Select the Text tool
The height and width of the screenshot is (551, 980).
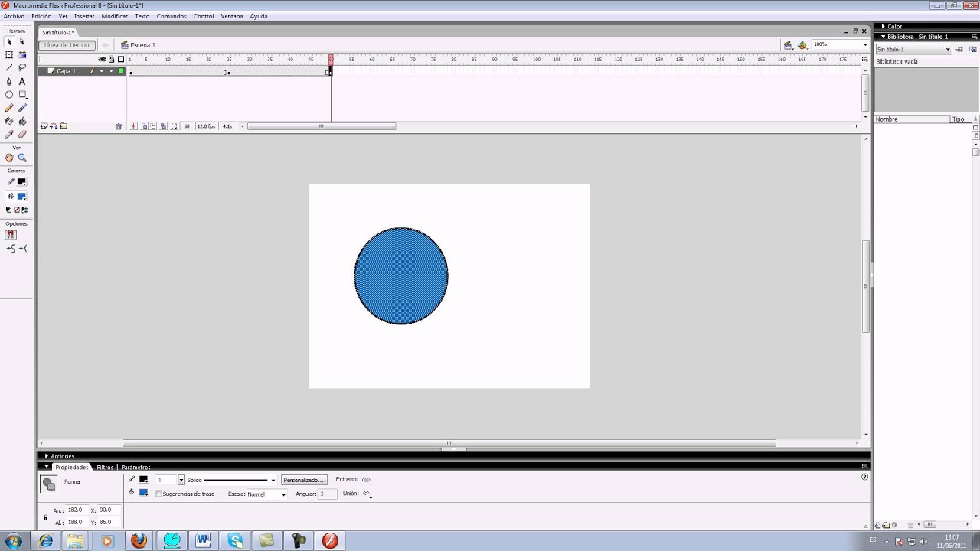click(22, 81)
